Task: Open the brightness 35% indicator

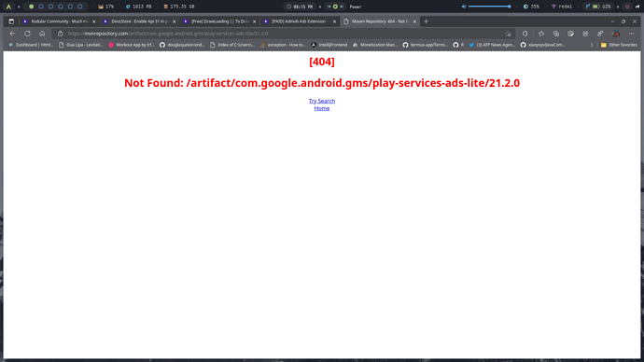Action: pyautogui.click(x=531, y=7)
